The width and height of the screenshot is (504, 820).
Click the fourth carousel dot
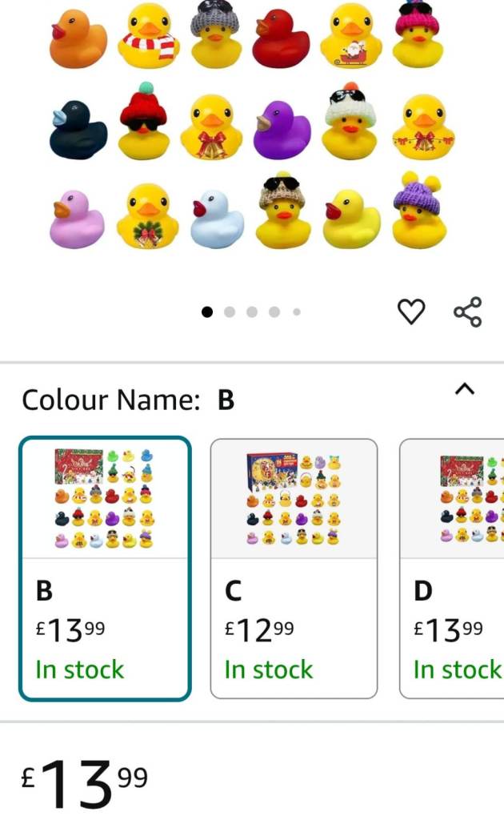[274, 312]
